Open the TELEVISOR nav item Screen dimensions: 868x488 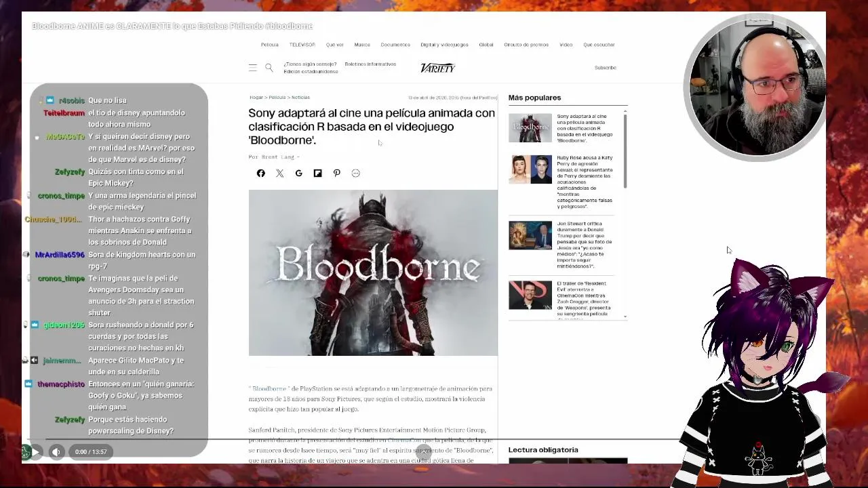pyautogui.click(x=302, y=45)
